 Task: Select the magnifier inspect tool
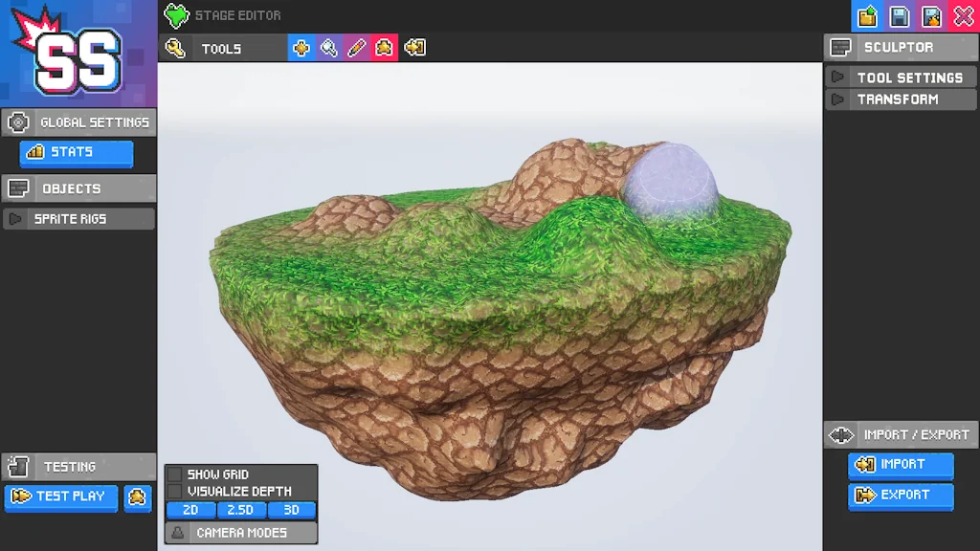click(329, 48)
